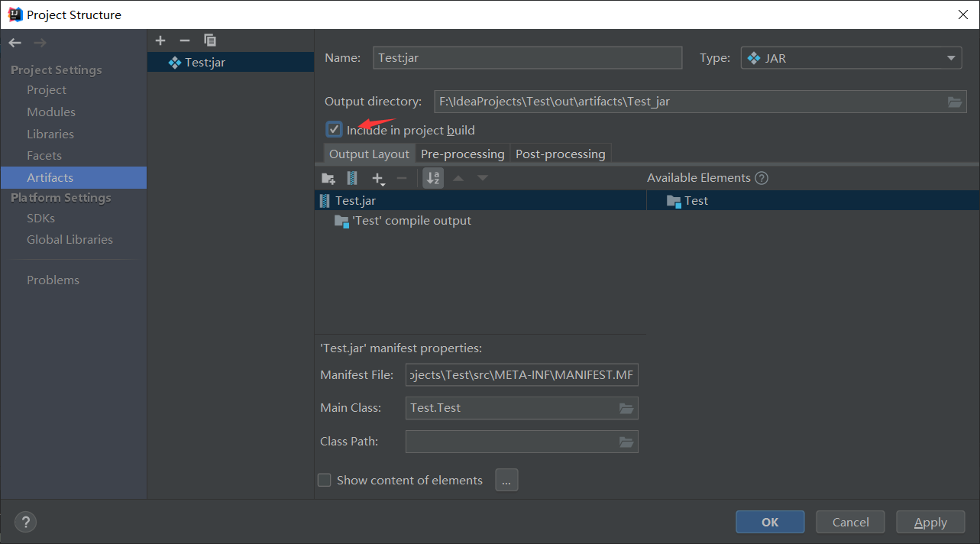Select the Test module in Available Elements

[813, 201]
